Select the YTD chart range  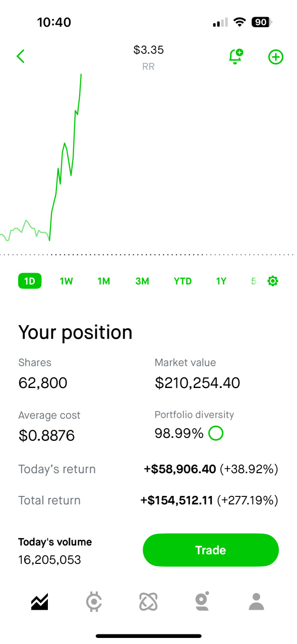tap(183, 281)
